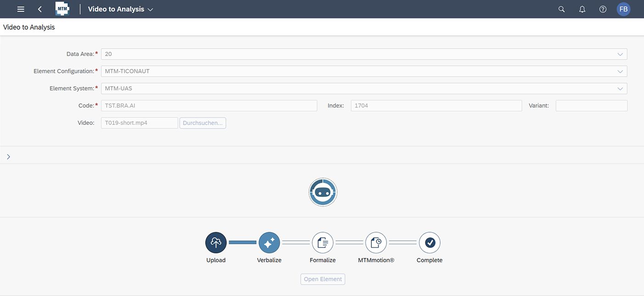Click into the Variant input field
The image size is (644, 296).
pos(591,106)
